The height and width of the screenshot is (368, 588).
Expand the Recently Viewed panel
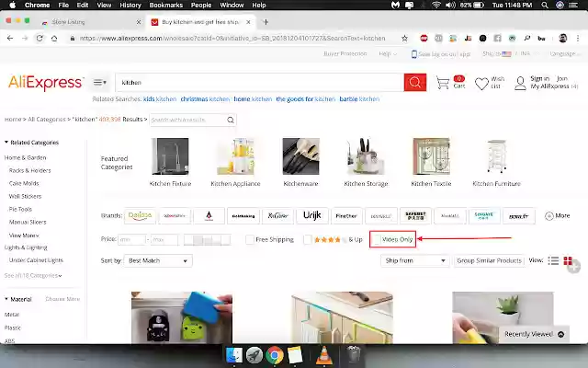point(534,334)
